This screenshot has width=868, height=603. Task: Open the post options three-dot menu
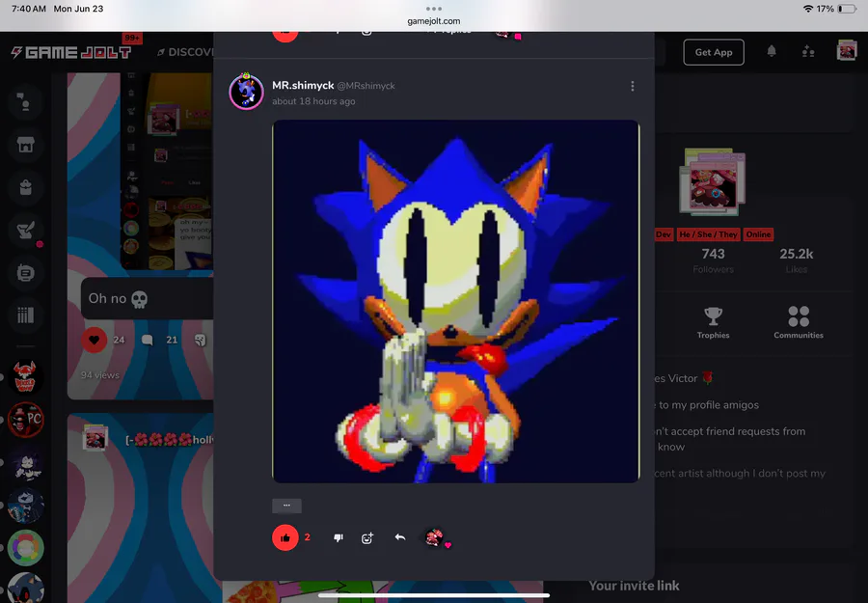[x=632, y=87]
